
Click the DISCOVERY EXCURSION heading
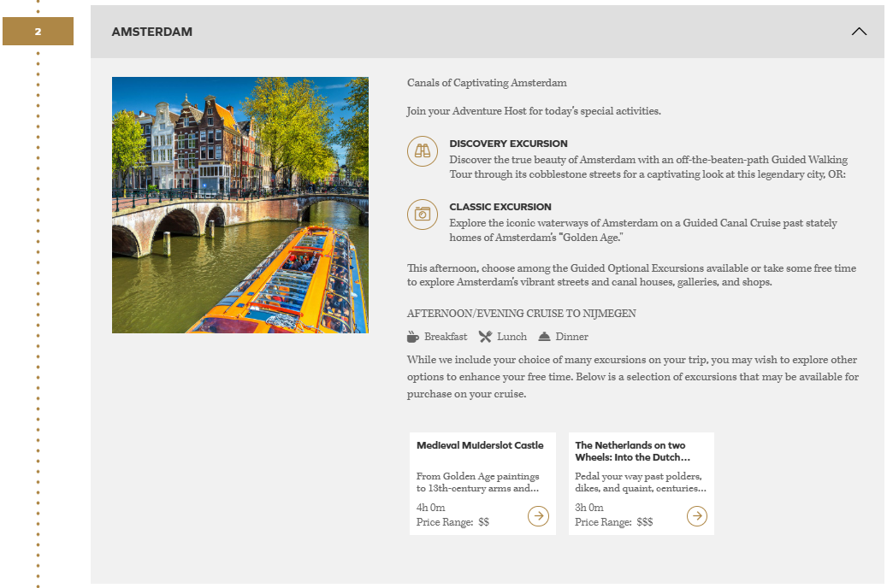tap(508, 144)
